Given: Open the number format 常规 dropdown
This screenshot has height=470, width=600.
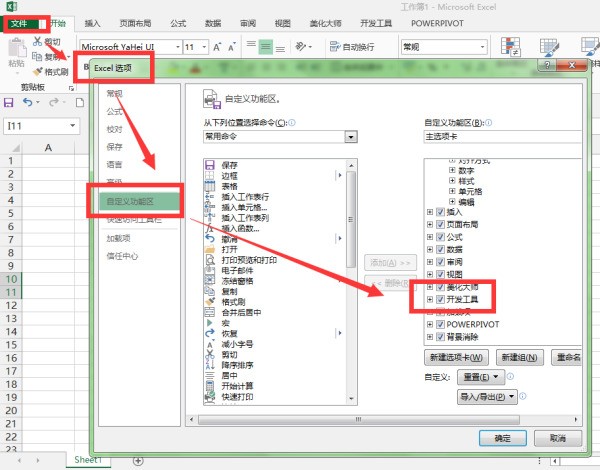Looking at the screenshot, I should tap(483, 47).
